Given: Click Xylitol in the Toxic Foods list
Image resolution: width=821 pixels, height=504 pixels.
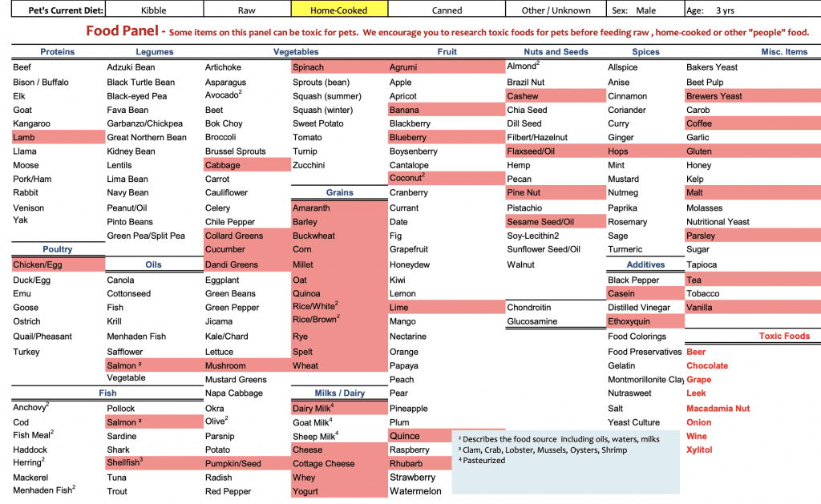Looking at the screenshot, I should pyautogui.click(x=699, y=450).
